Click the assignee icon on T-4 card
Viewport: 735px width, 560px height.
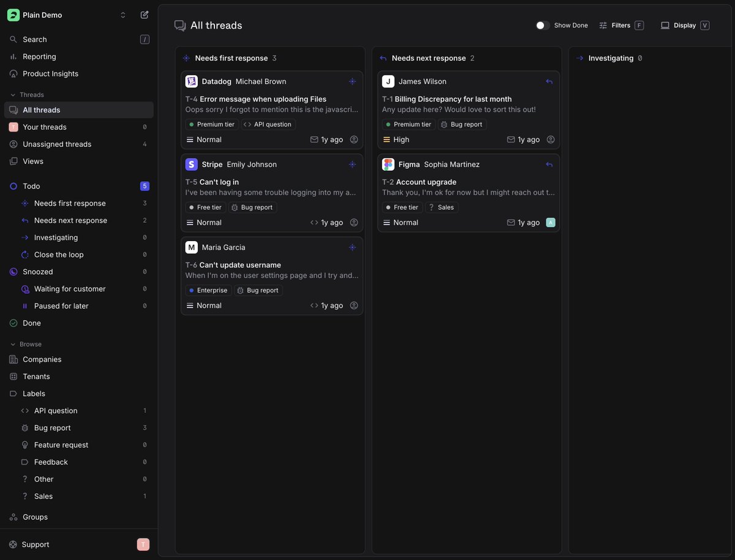pos(354,140)
